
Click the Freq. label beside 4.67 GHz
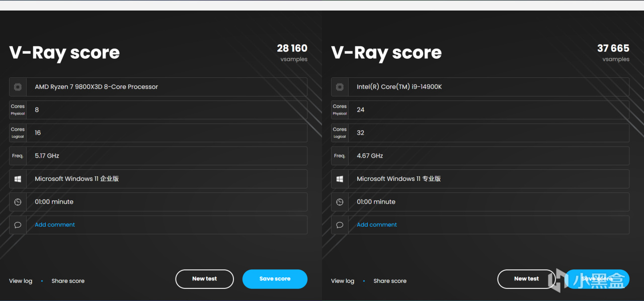pyautogui.click(x=340, y=156)
